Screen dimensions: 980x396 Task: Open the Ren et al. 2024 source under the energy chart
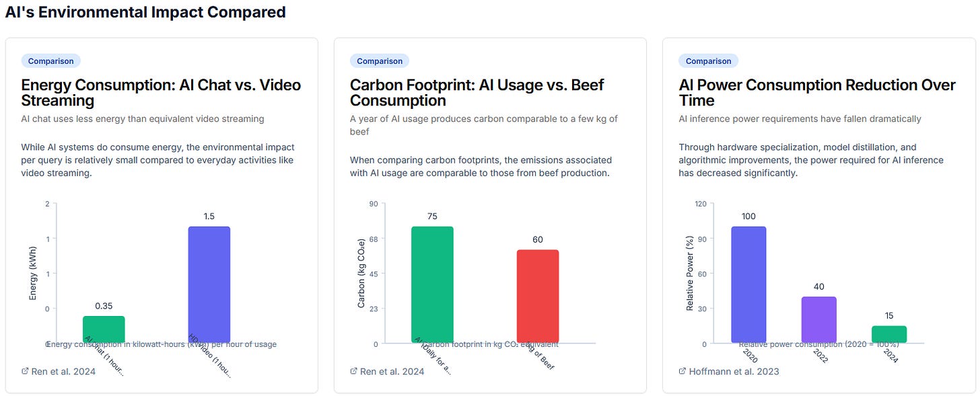click(63, 371)
